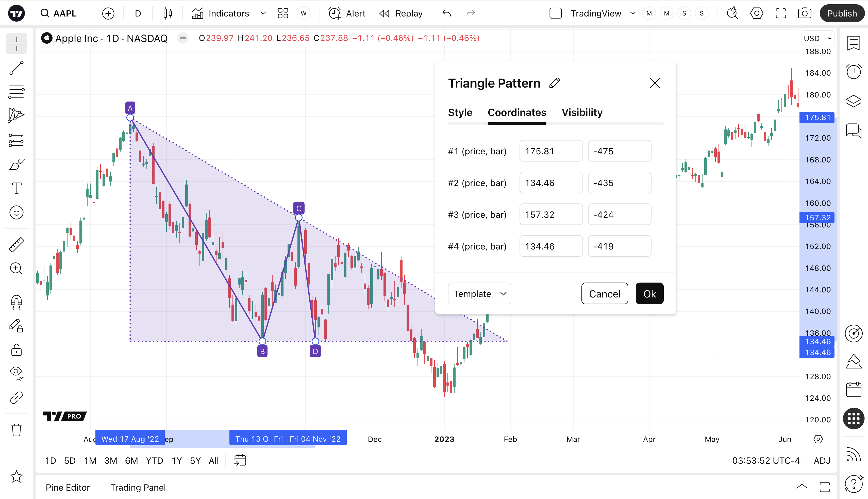Take a chart snapshot with camera icon
Viewport: 868px width, 499px height.
click(804, 13)
